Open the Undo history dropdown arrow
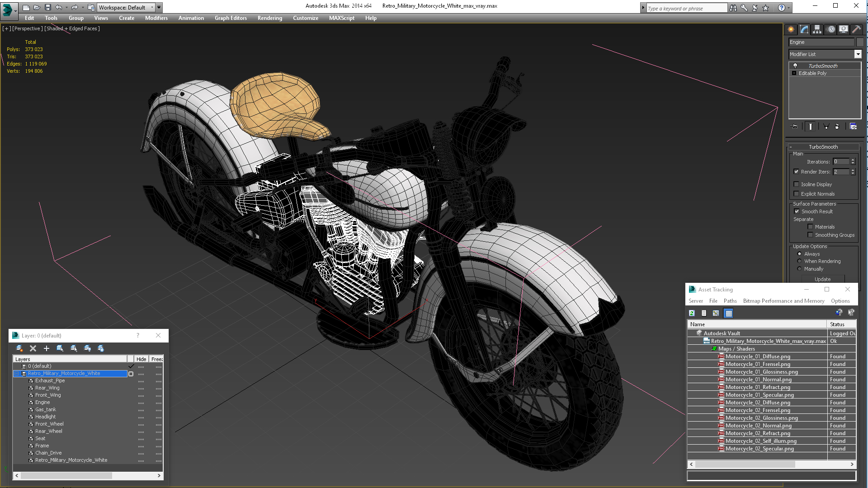 [x=66, y=8]
